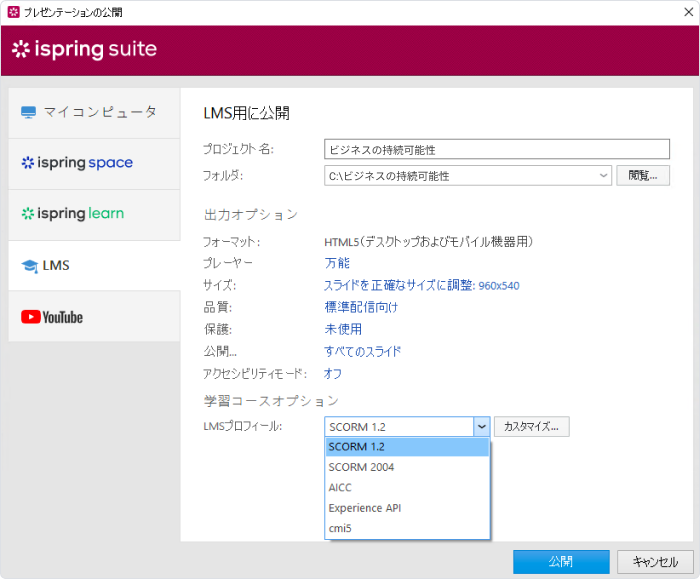Screen dimensions: 700x579
Task: Close the プレゼンテーションの公開 dialog
Action: [x=689, y=12]
